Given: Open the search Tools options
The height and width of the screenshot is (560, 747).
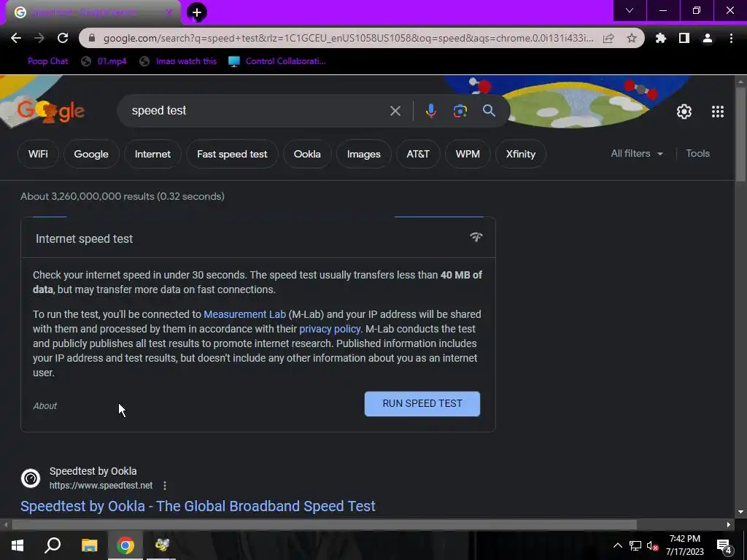Looking at the screenshot, I should pos(697,153).
